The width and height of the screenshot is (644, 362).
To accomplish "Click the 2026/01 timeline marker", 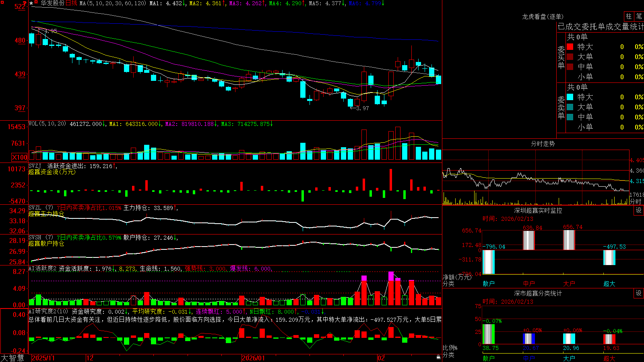I will (253, 358).
